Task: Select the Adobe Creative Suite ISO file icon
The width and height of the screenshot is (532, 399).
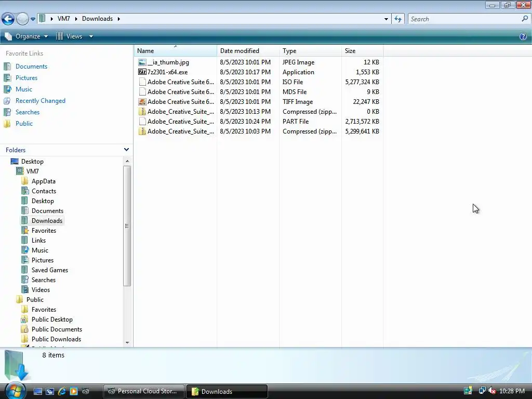Action: 142,82
